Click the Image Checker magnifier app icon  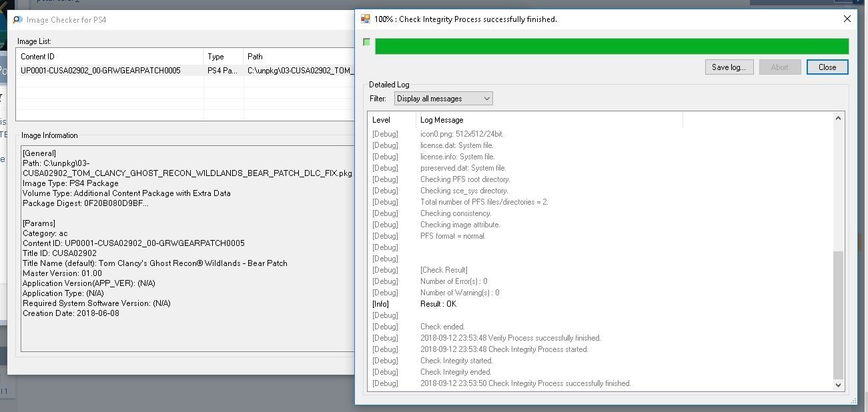point(18,19)
